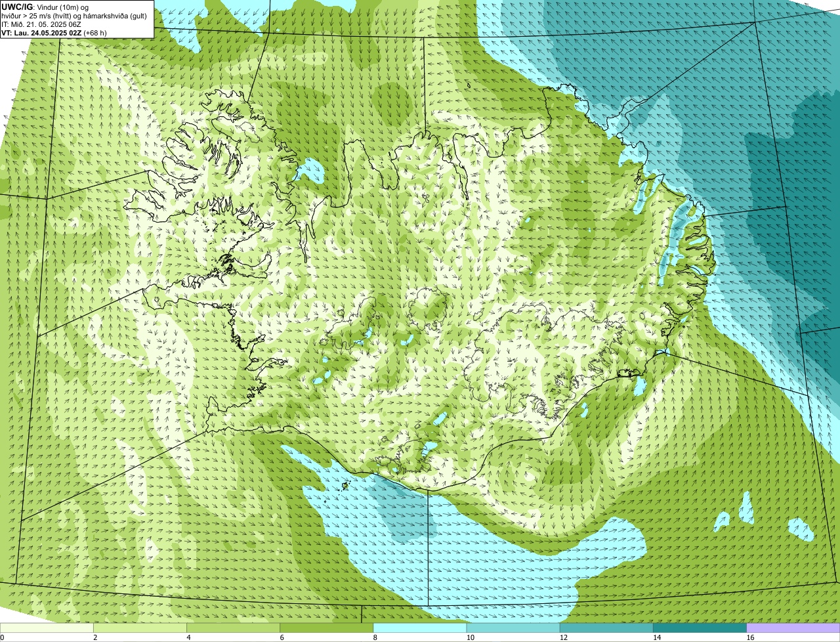The image size is (840, 642).
Task: Click the legend scale label '10'
Action: tap(470, 637)
